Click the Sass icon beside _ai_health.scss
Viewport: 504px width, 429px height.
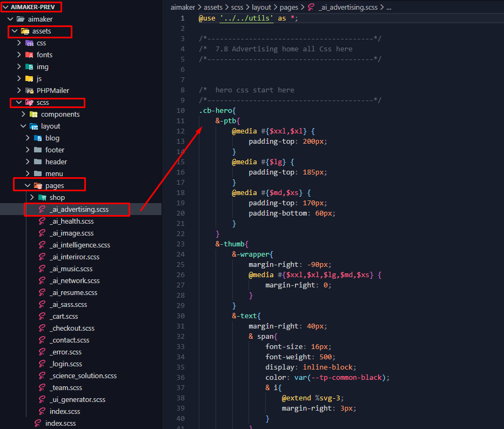click(x=42, y=222)
